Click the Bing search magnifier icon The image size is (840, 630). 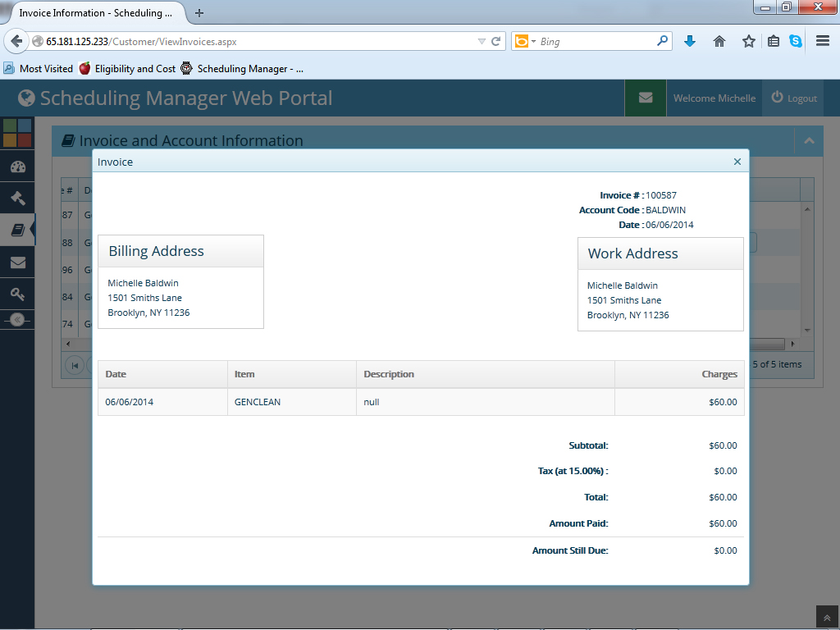(662, 41)
